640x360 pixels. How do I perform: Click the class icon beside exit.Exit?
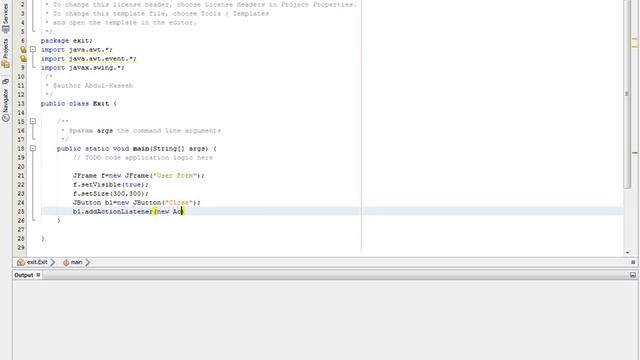pos(21,262)
